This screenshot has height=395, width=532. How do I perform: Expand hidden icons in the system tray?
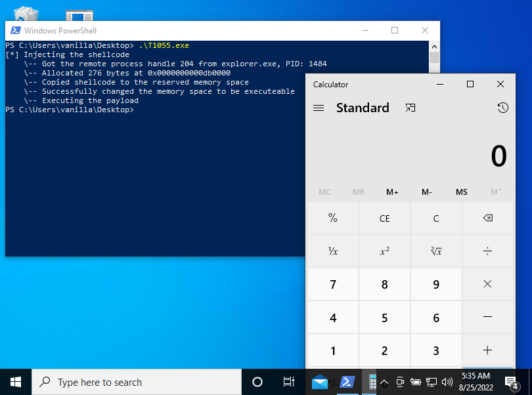384,381
